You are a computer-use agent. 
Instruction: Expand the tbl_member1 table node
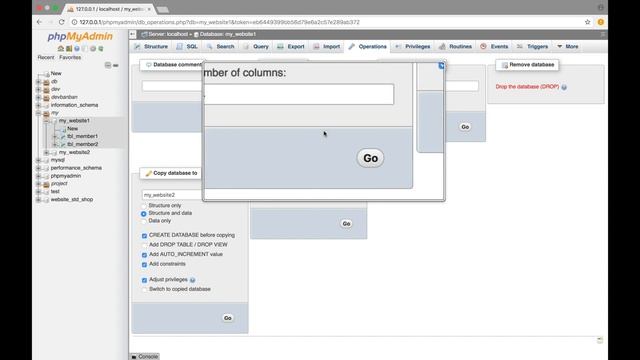(55, 136)
